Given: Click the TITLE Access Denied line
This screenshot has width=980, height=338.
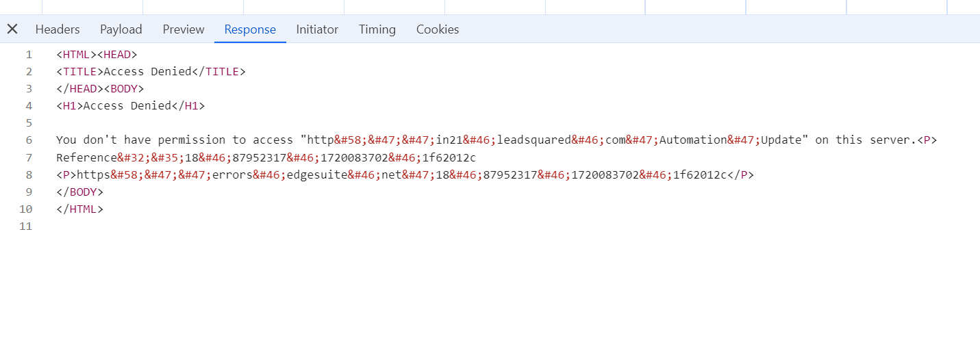Looking at the screenshot, I should pos(151,71).
